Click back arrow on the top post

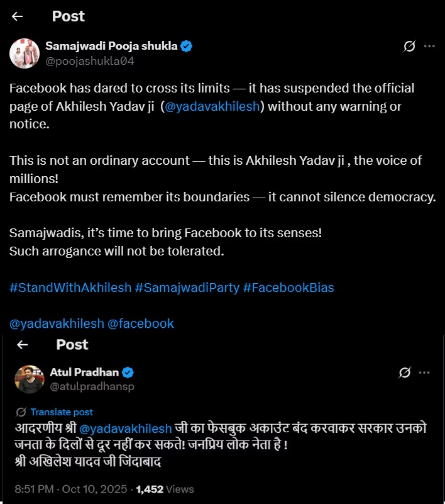click(17, 16)
